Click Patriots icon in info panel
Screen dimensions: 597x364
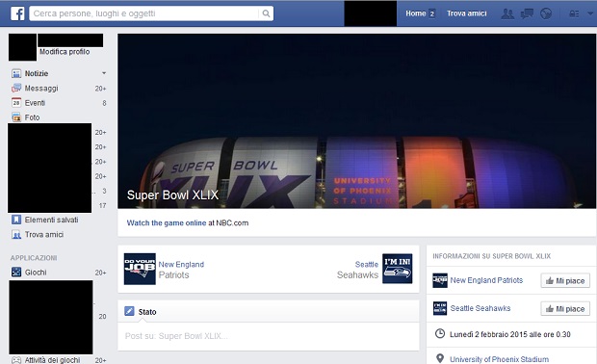click(x=440, y=280)
